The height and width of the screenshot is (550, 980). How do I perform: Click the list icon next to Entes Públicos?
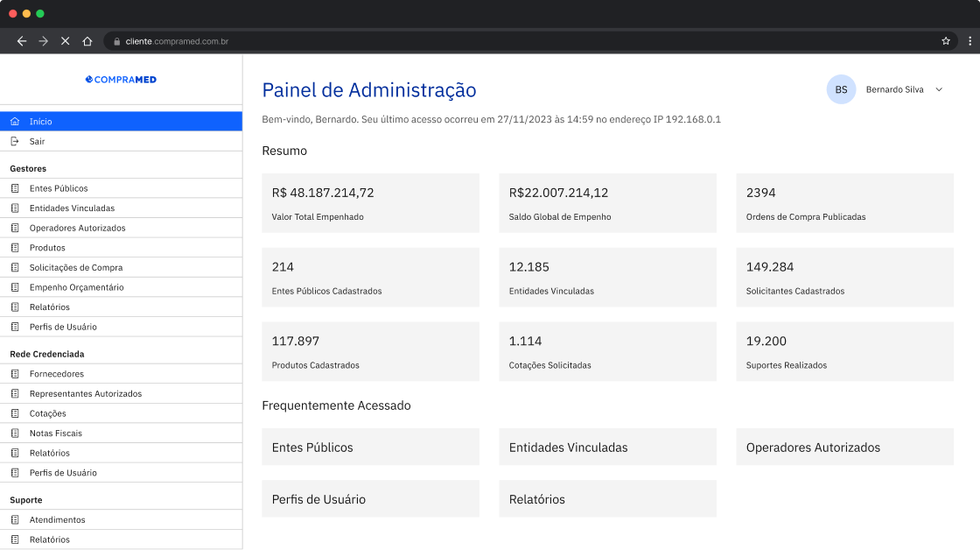coord(14,187)
